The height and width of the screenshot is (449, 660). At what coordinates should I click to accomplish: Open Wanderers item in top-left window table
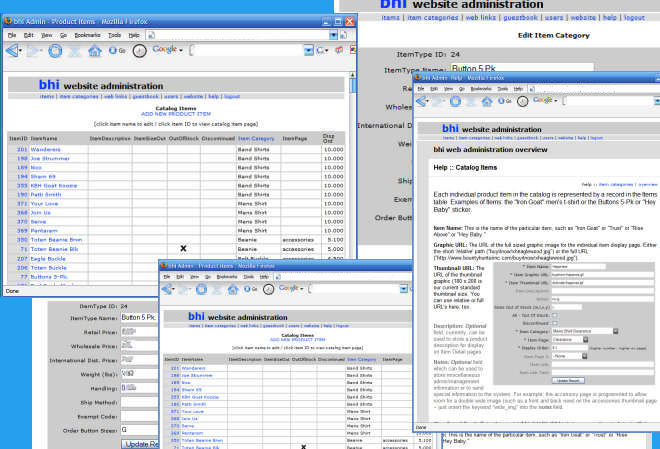coord(45,149)
